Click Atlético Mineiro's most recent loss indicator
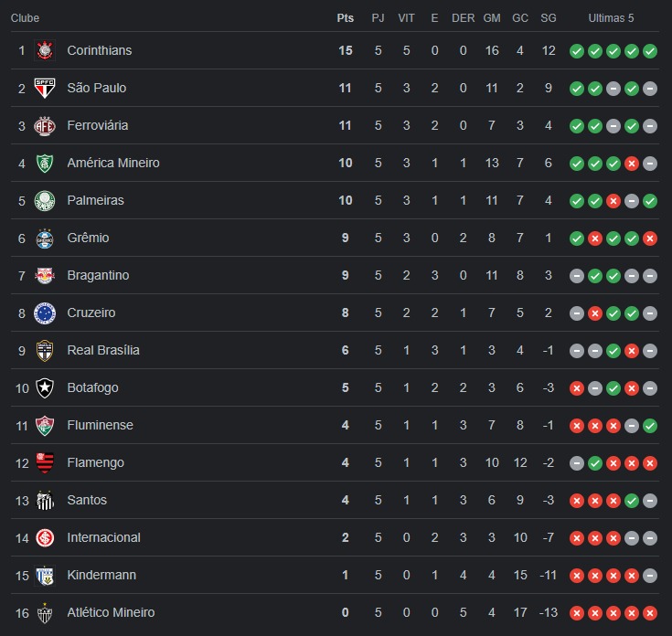Viewport: 672px width, 636px height. (x=650, y=613)
